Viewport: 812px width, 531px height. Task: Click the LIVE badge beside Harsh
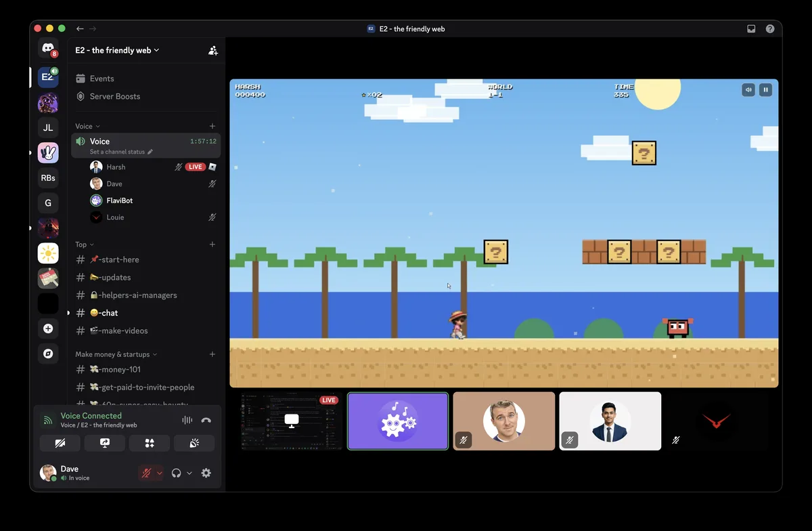pyautogui.click(x=196, y=167)
